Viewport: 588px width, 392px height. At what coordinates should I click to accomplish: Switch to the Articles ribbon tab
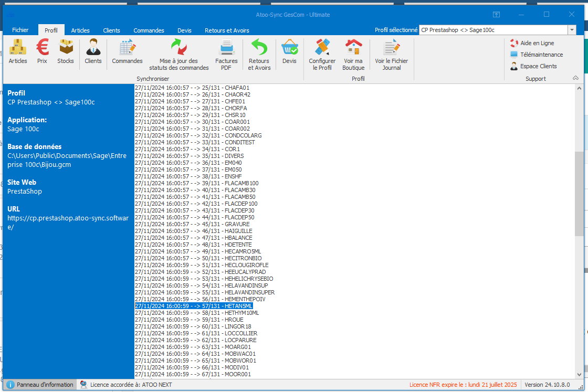point(80,30)
